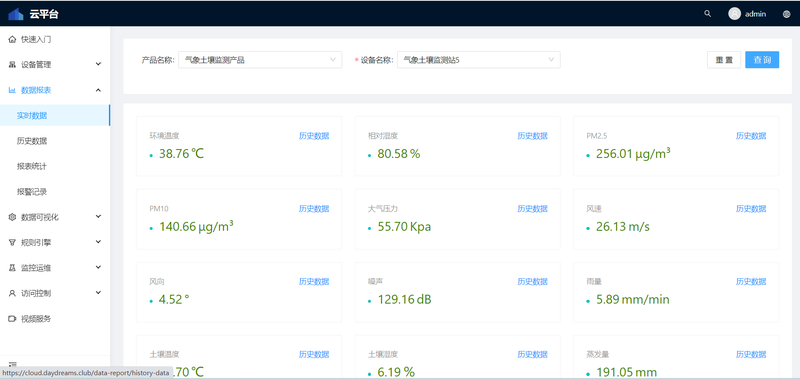Click the 快速入门 home icon

point(12,39)
